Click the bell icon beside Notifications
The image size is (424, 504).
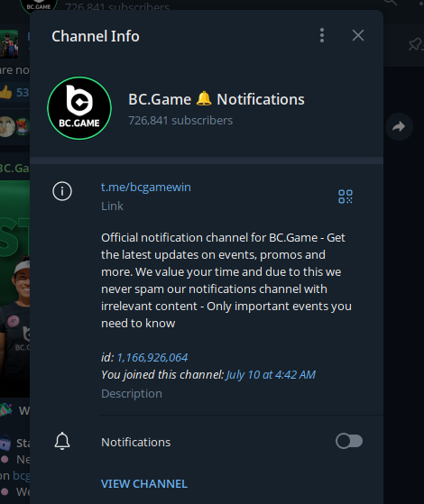point(62,441)
